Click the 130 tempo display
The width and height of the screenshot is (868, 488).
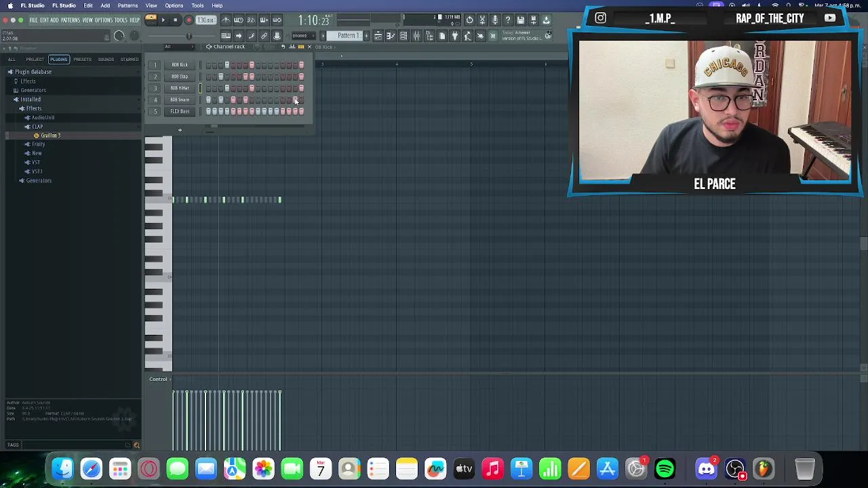[x=206, y=20]
